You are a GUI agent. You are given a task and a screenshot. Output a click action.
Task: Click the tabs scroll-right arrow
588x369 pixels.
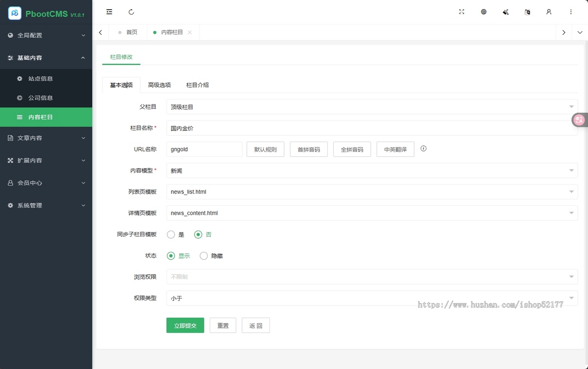[563, 32]
